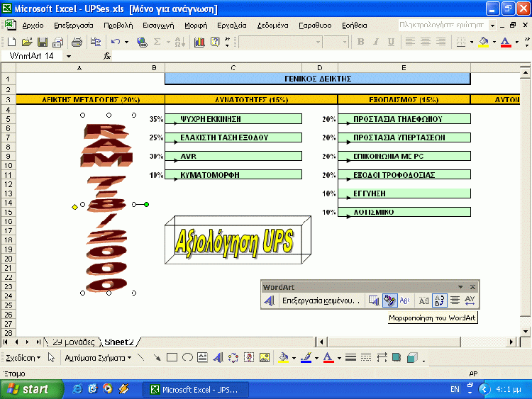532x399 pixels.
Task: Open the Name Box dropdown arrow
Action: pyautogui.click(x=69, y=56)
